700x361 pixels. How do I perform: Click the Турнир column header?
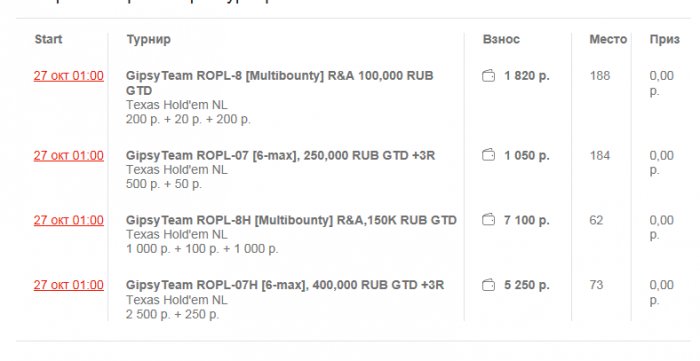(x=148, y=40)
